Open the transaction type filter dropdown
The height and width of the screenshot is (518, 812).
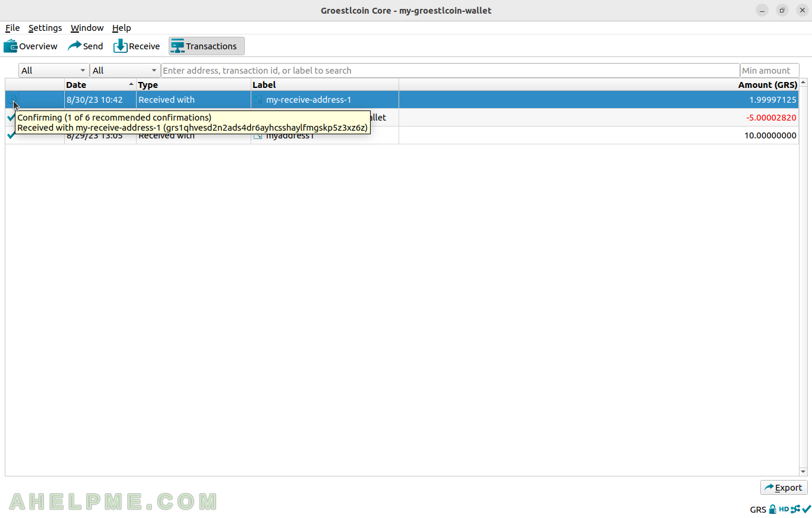coord(125,71)
